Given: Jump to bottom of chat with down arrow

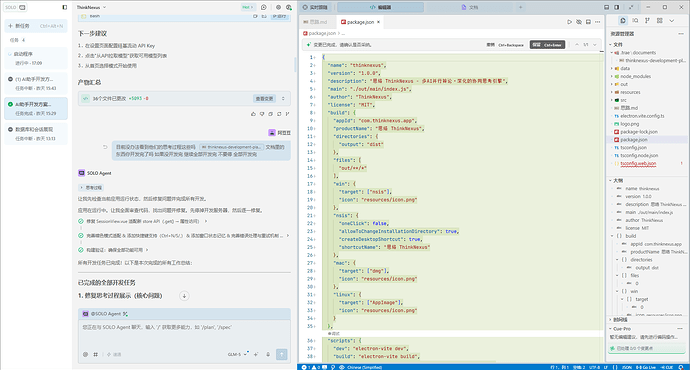Looking at the screenshot, I should (184, 296).
